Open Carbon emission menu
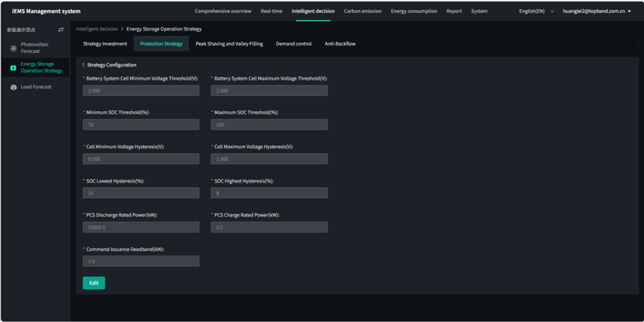Screen dimensions: 644x322 363,11
